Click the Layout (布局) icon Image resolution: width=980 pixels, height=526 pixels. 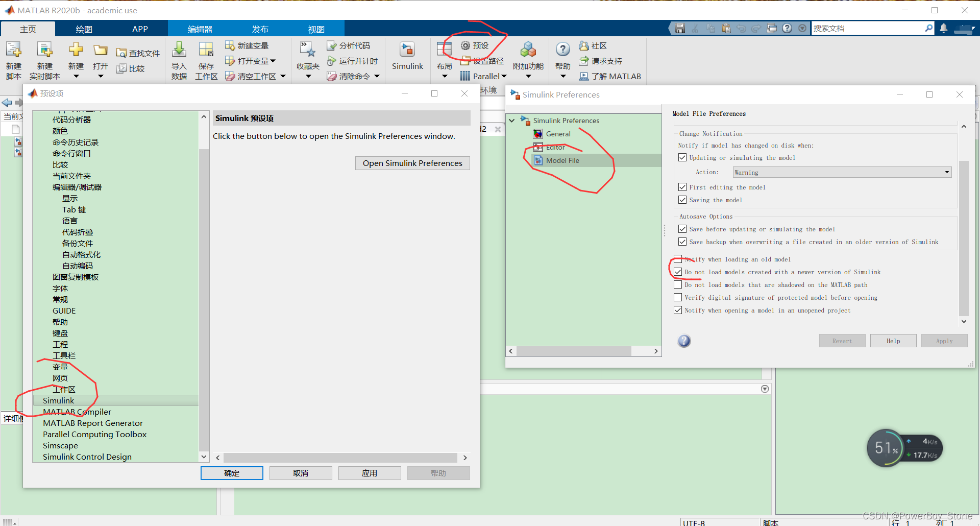pos(444,49)
